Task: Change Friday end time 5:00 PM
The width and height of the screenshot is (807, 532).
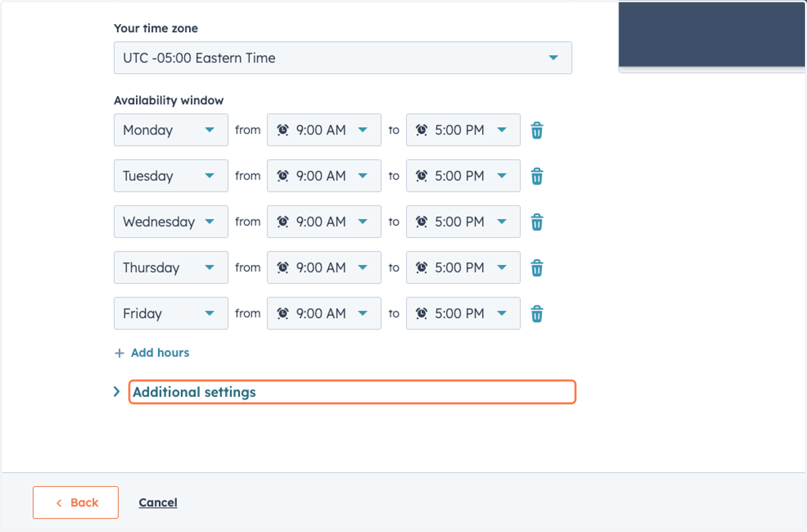Action: pyautogui.click(x=463, y=313)
